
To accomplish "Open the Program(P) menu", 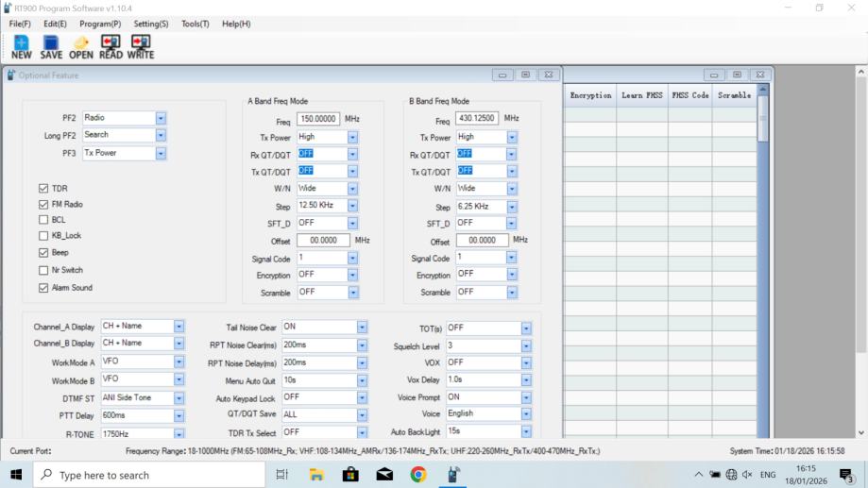I will 100,24.
